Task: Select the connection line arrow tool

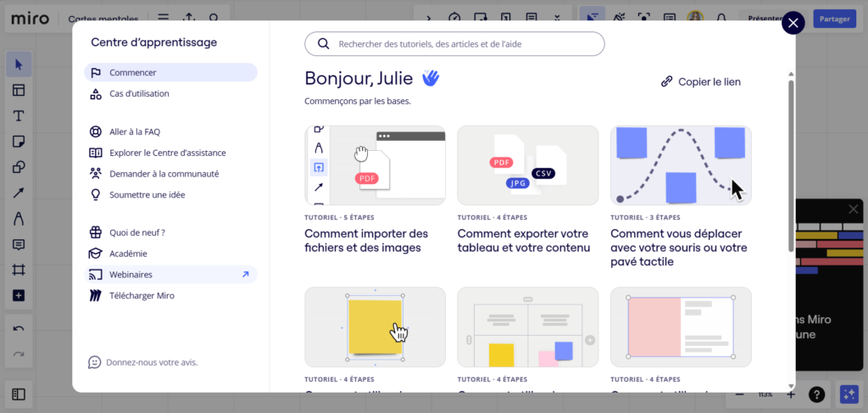Action: 19,193
